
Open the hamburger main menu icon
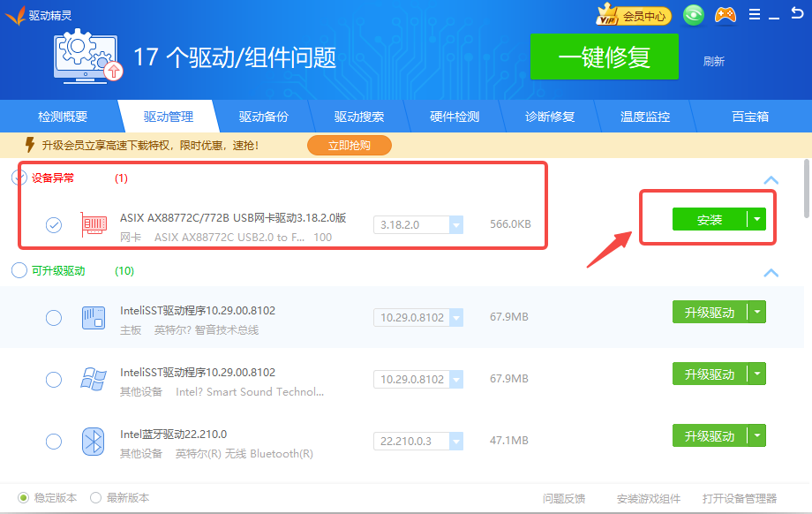pos(754,15)
